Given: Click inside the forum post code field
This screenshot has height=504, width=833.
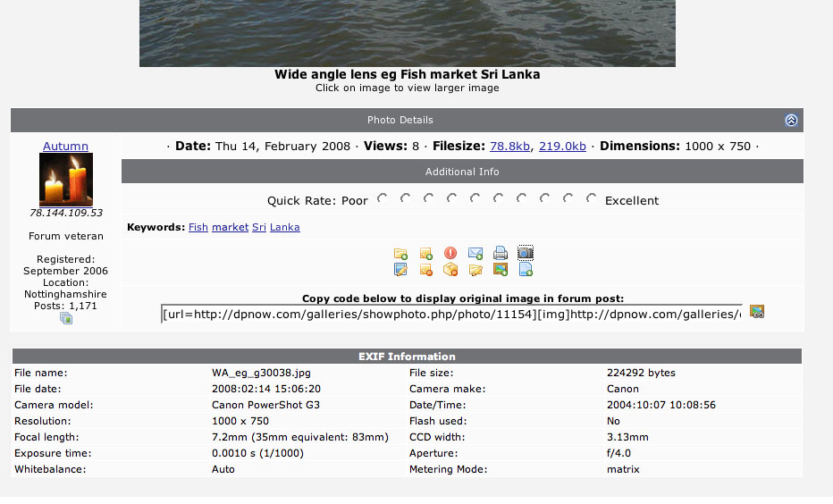Looking at the screenshot, I should (451, 314).
